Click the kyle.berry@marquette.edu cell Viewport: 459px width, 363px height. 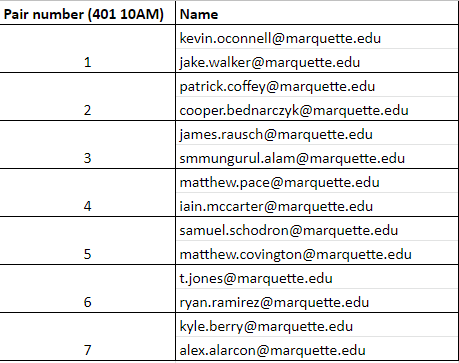[317, 325]
